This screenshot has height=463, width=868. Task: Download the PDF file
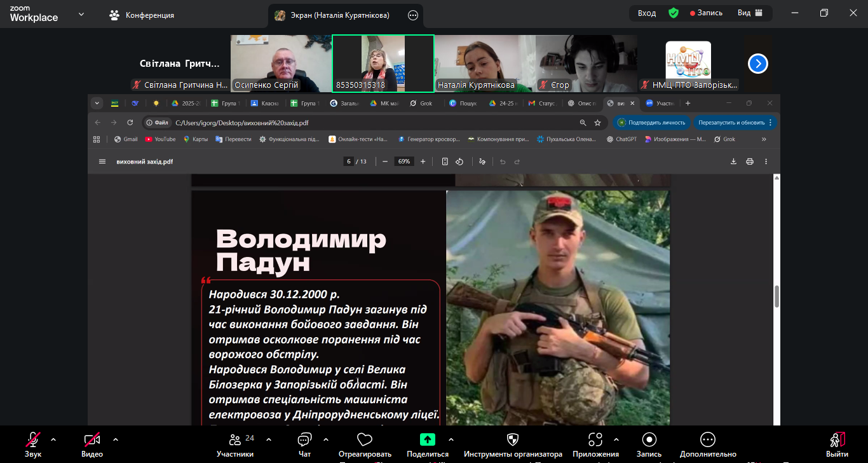click(x=733, y=162)
